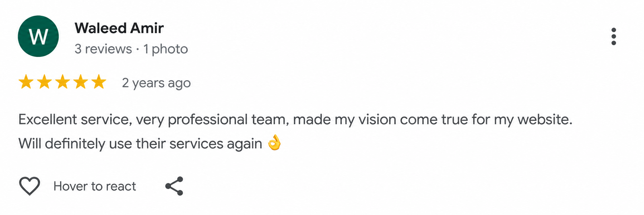
Task: Open the green W profile avatar
Action: 38,36
